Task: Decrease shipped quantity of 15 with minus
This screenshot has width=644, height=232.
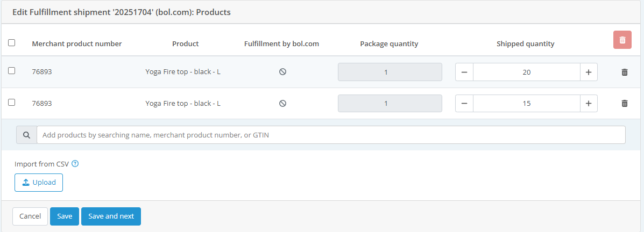Action: [x=464, y=103]
